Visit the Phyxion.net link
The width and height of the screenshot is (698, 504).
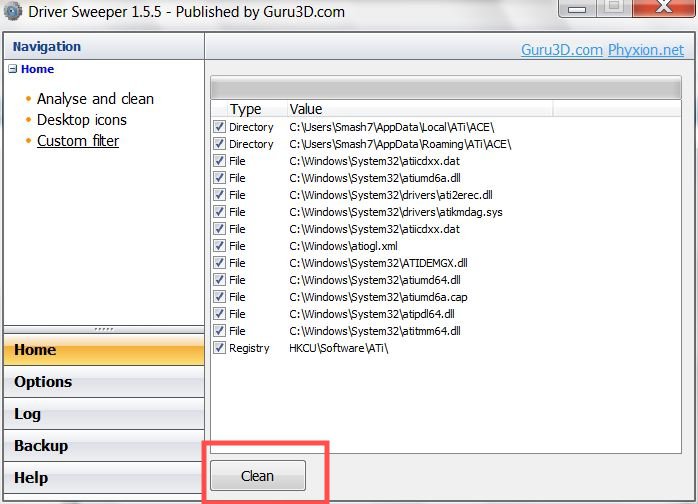(646, 49)
